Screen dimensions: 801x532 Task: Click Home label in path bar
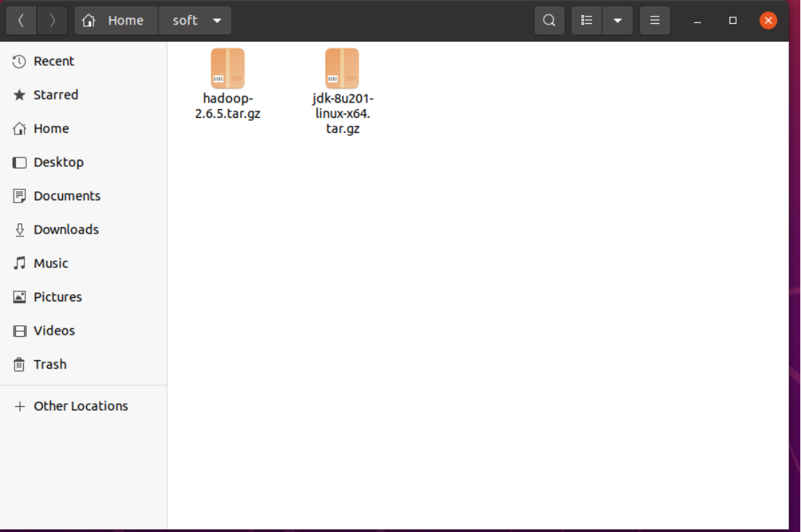point(126,20)
